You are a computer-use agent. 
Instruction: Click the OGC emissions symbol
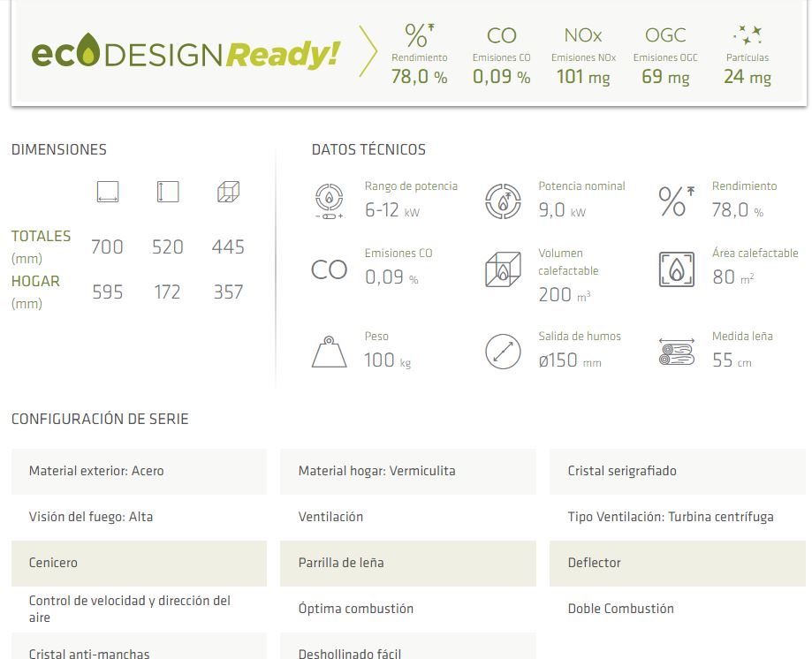(665, 35)
